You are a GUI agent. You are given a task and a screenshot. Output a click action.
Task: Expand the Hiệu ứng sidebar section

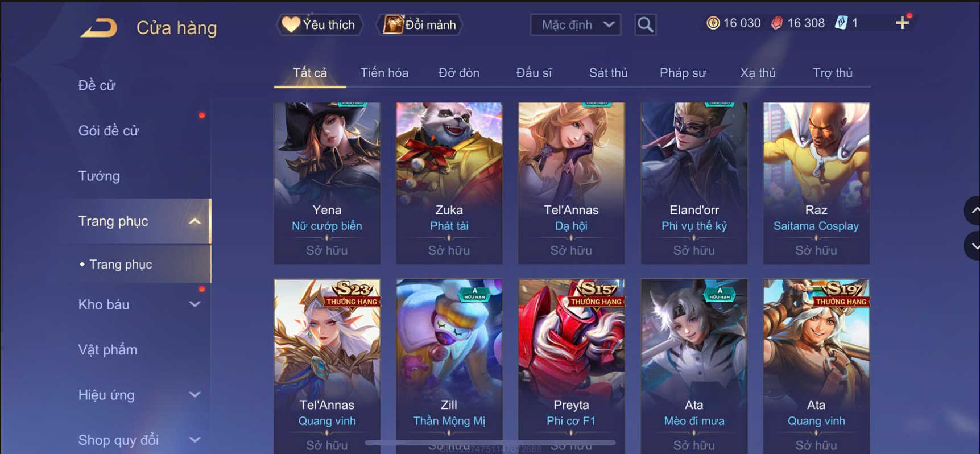pyautogui.click(x=195, y=395)
